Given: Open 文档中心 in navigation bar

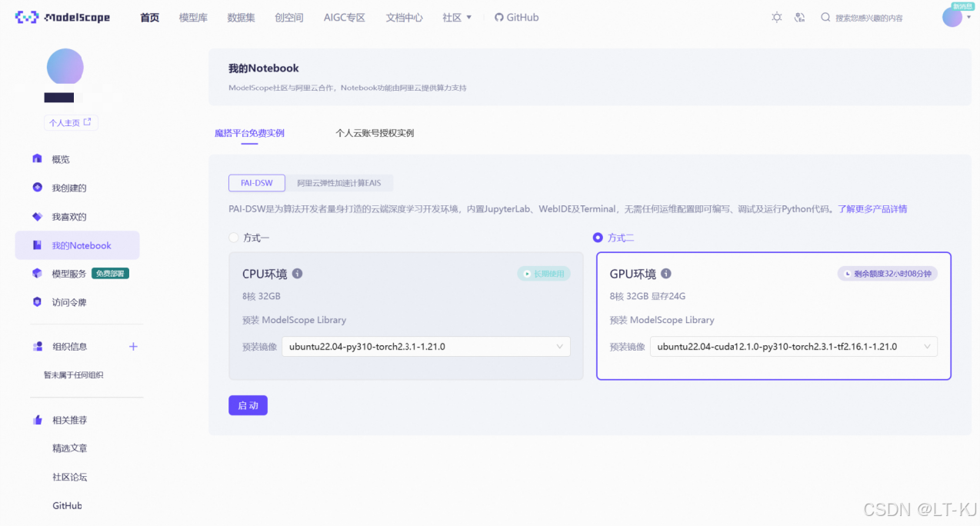Looking at the screenshot, I should point(405,17).
